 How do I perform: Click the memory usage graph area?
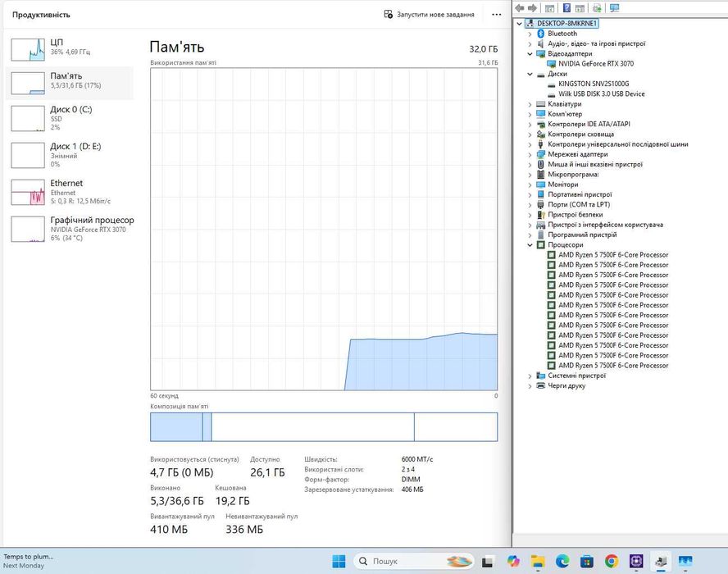click(324, 229)
